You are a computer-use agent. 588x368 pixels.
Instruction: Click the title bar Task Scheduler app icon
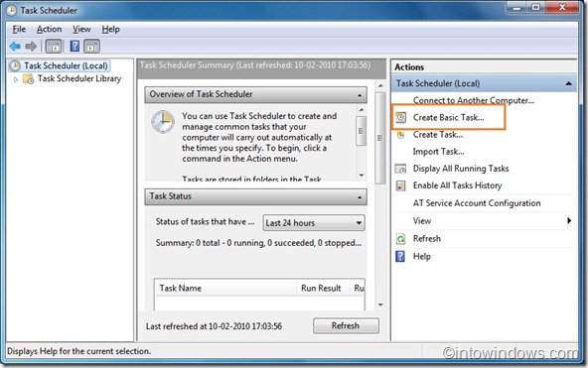coord(11,11)
